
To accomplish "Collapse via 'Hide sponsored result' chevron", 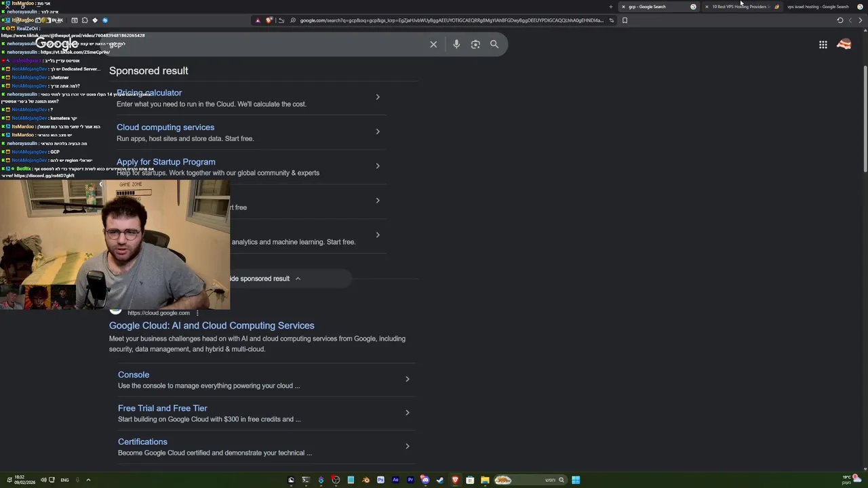I will pyautogui.click(x=298, y=279).
